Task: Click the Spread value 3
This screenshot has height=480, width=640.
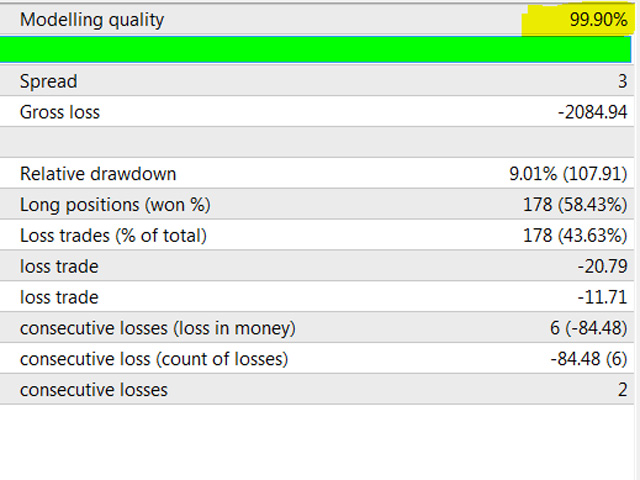Action: point(621,81)
